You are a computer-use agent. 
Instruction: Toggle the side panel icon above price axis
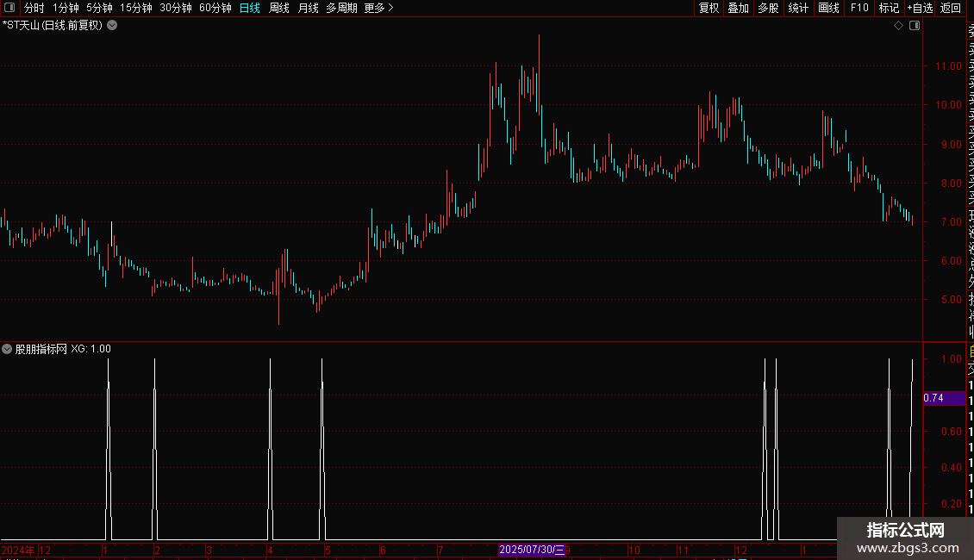click(x=915, y=26)
